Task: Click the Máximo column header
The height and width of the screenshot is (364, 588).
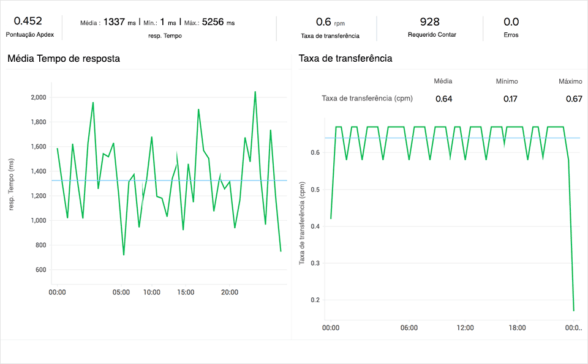Action: tap(570, 80)
